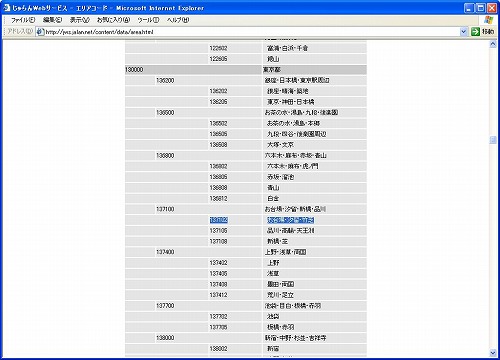Screen dimensions: 500x360
Task: Click the area code 137700
Action: pyautogui.click(x=165, y=306)
